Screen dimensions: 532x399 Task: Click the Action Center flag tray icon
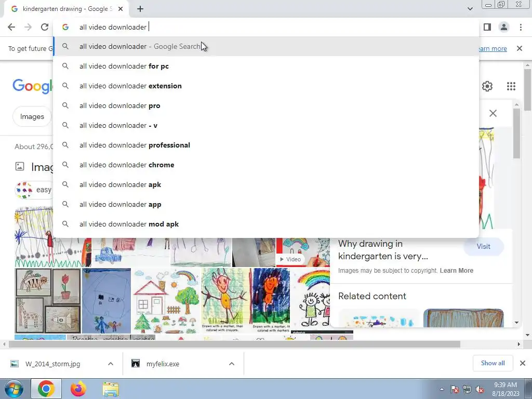click(x=455, y=389)
